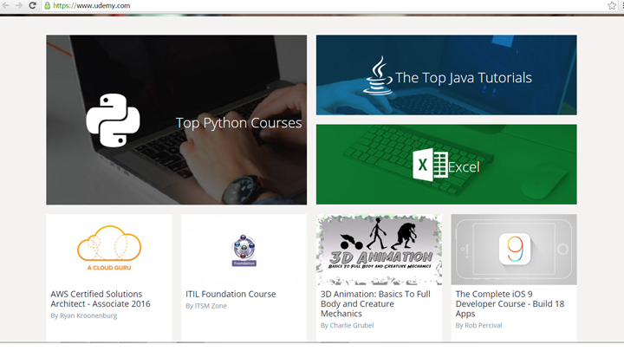Click the Java coffee cup logo
This screenshot has height=364, width=624.
click(378, 75)
